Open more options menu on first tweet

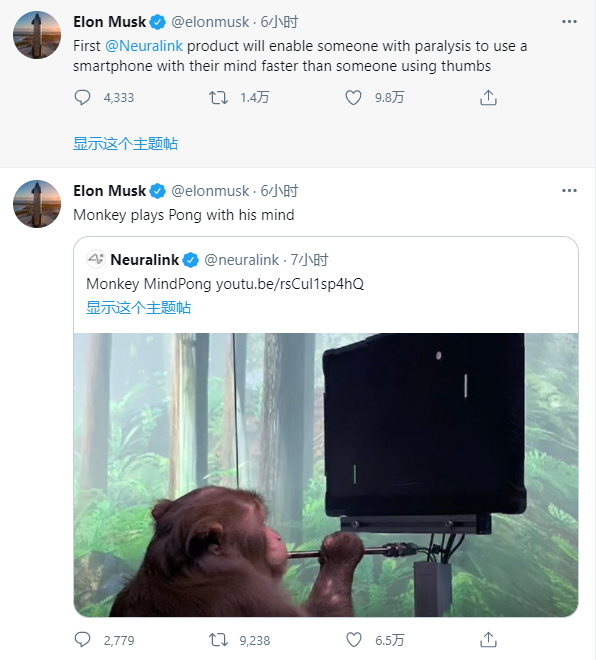[569, 21]
